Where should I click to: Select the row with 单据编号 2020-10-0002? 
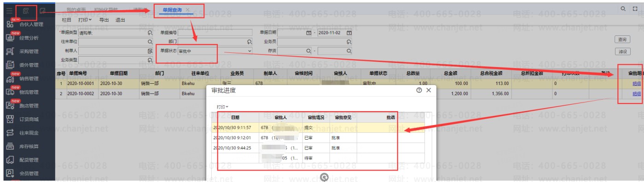tap(349, 93)
